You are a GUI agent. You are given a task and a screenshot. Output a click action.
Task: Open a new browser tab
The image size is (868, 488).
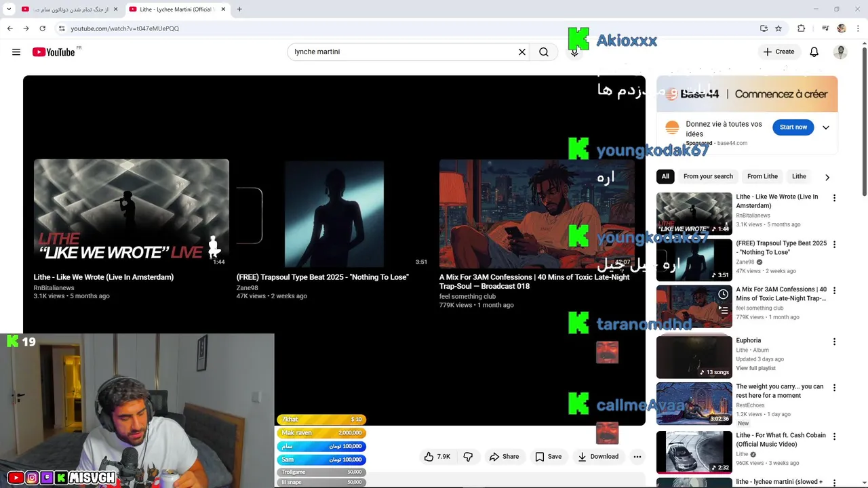(239, 9)
